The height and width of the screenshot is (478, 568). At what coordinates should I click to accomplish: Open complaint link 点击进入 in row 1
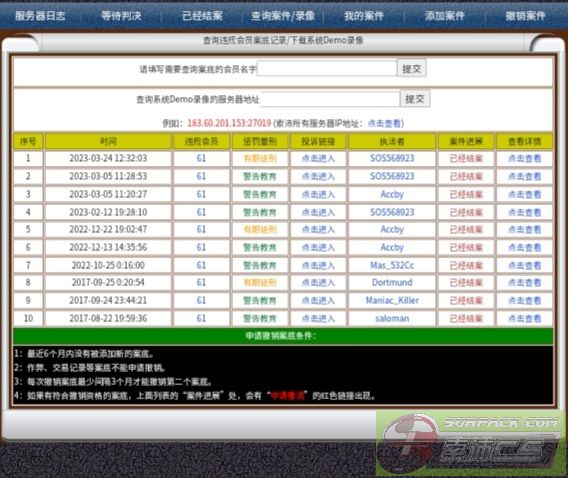[x=318, y=159]
